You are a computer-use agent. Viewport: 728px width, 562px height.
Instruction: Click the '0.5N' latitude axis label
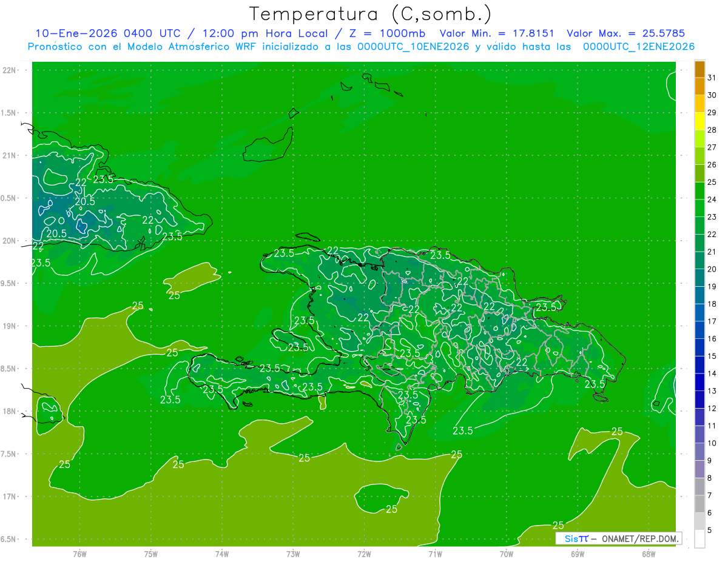click(x=9, y=198)
